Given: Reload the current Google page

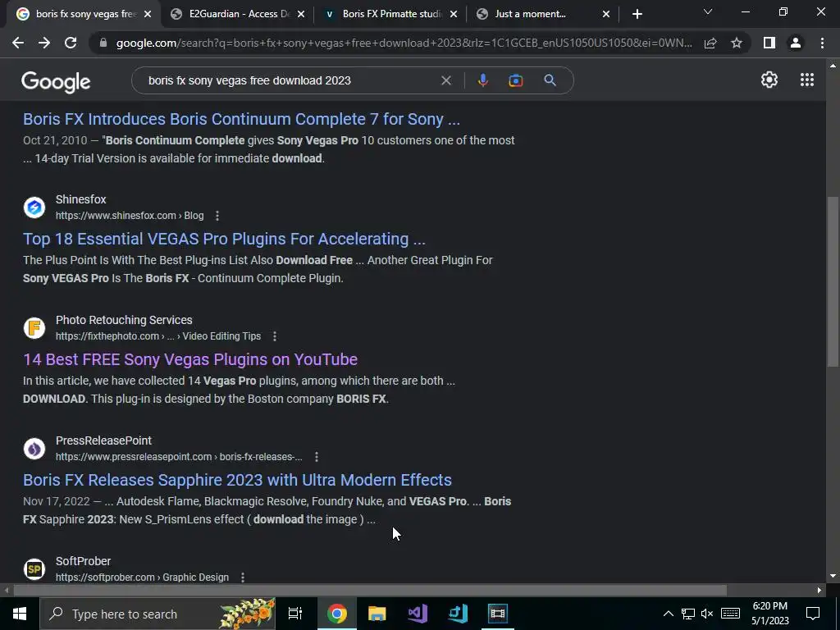Looking at the screenshot, I should [x=71, y=43].
